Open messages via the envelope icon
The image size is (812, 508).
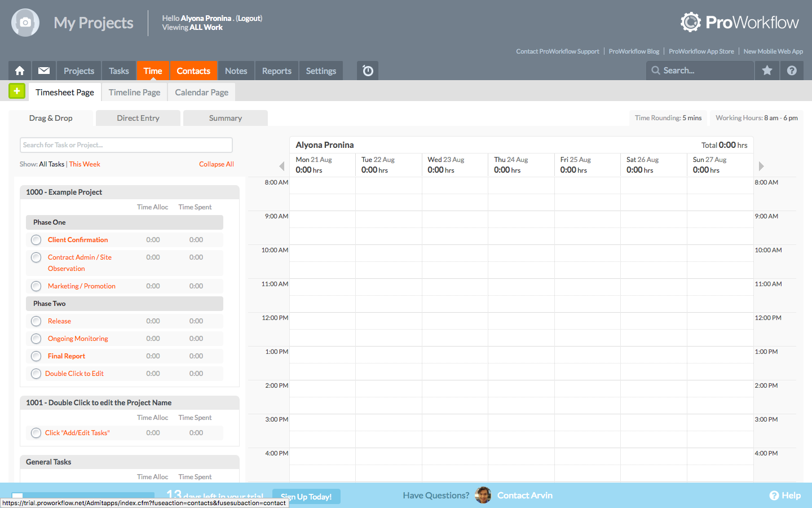coord(43,71)
